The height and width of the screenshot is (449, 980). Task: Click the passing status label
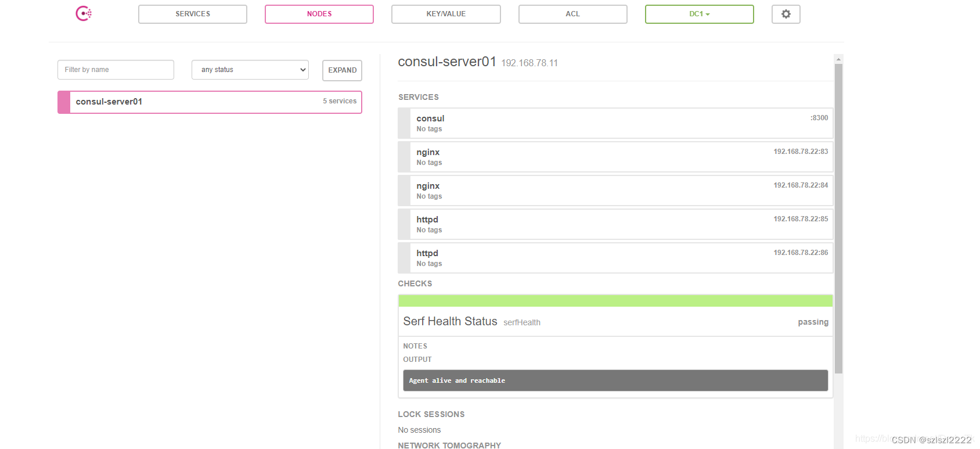(x=813, y=322)
